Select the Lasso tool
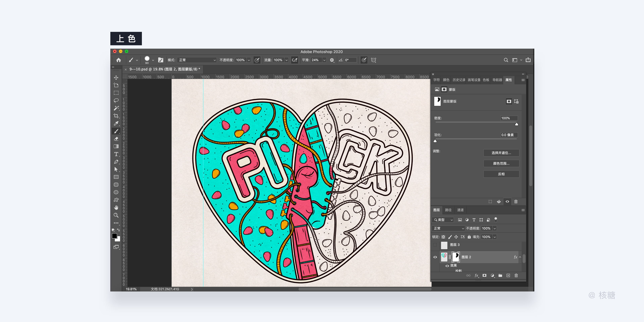 [x=116, y=100]
